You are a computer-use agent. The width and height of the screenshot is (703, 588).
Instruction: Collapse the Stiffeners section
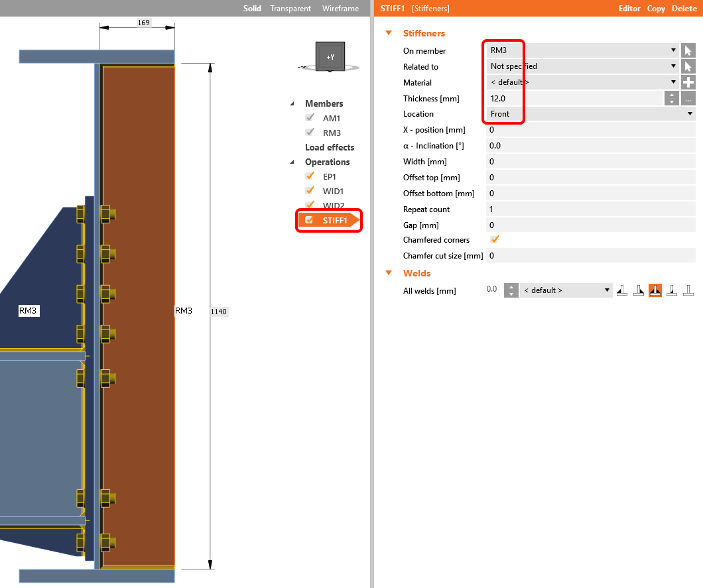pos(389,33)
